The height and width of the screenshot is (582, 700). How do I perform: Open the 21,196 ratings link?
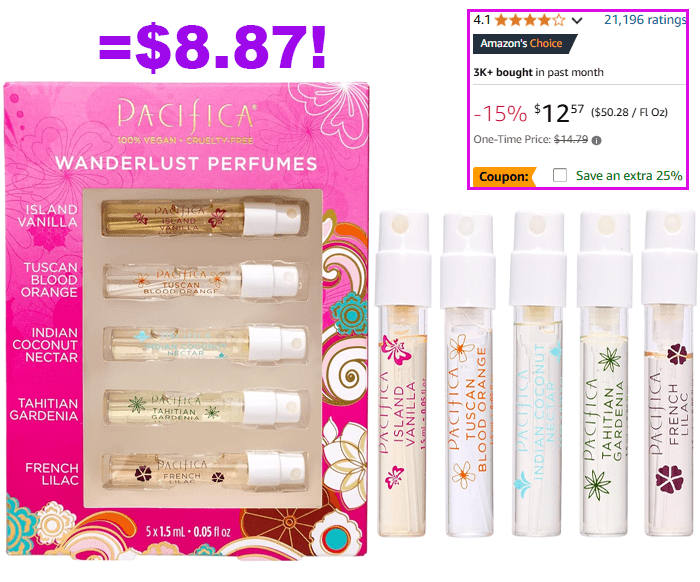pos(645,20)
